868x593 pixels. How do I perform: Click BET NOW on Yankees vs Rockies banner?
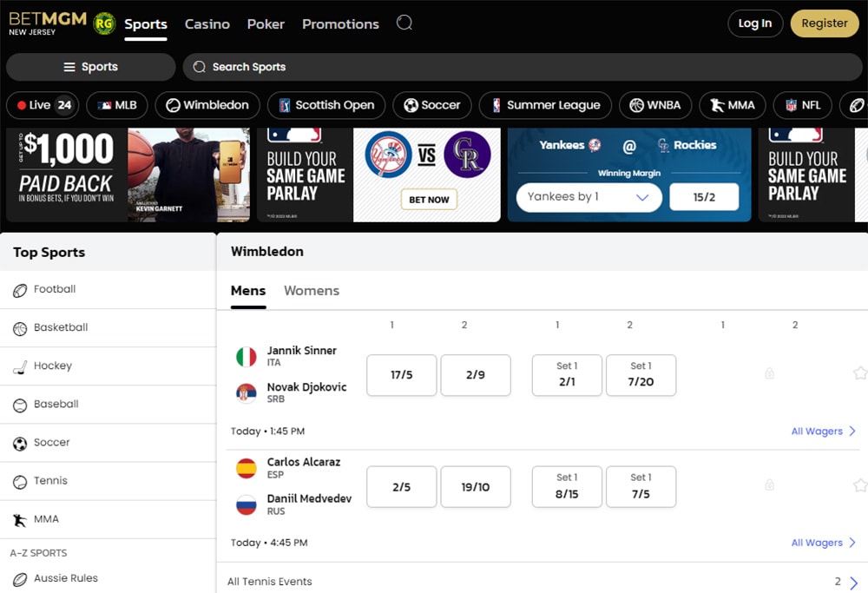click(x=429, y=200)
